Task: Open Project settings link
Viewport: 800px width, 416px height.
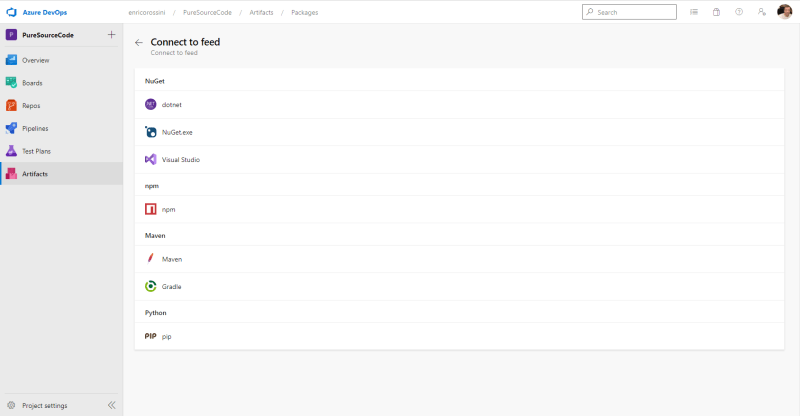Action: click(x=44, y=406)
